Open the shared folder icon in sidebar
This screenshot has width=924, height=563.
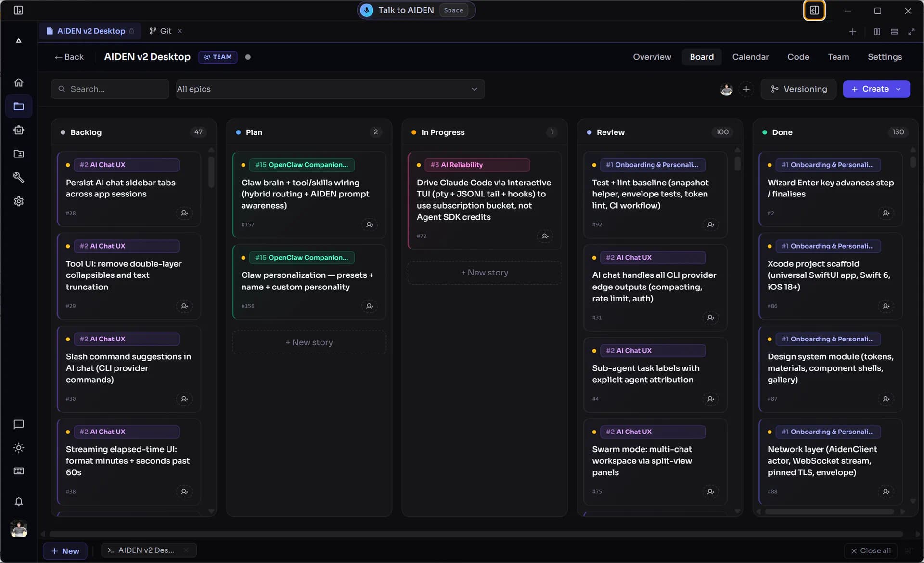(x=19, y=154)
